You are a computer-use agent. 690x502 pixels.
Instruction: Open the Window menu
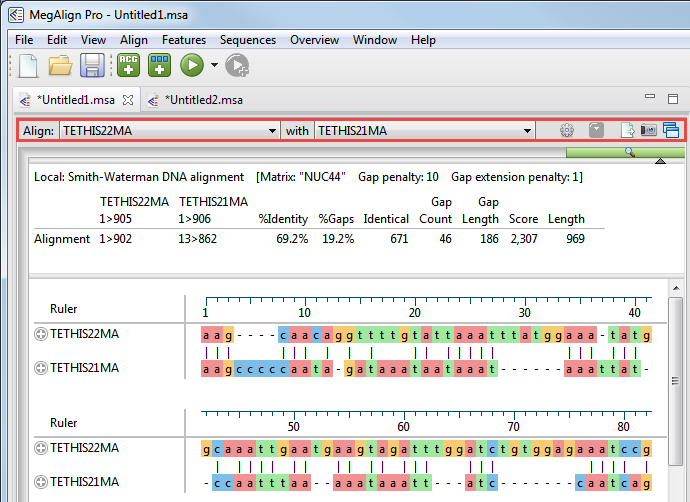coord(375,40)
